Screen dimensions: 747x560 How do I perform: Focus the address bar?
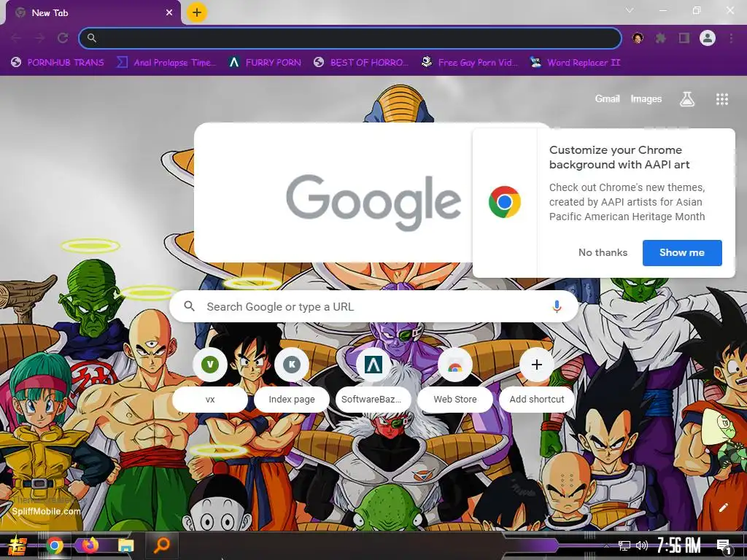(350, 38)
